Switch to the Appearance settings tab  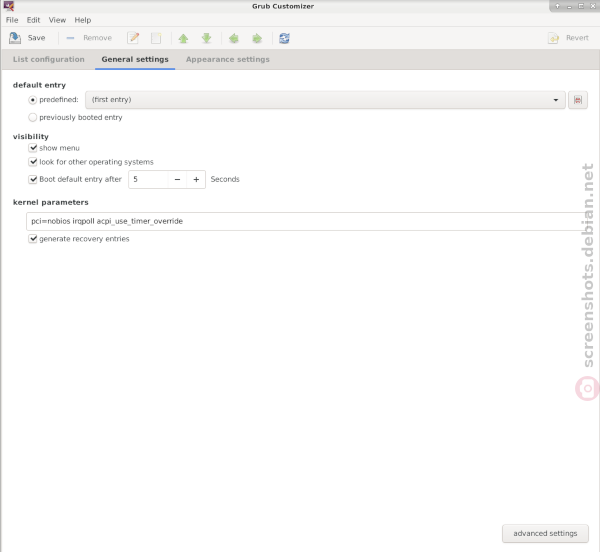click(228, 59)
